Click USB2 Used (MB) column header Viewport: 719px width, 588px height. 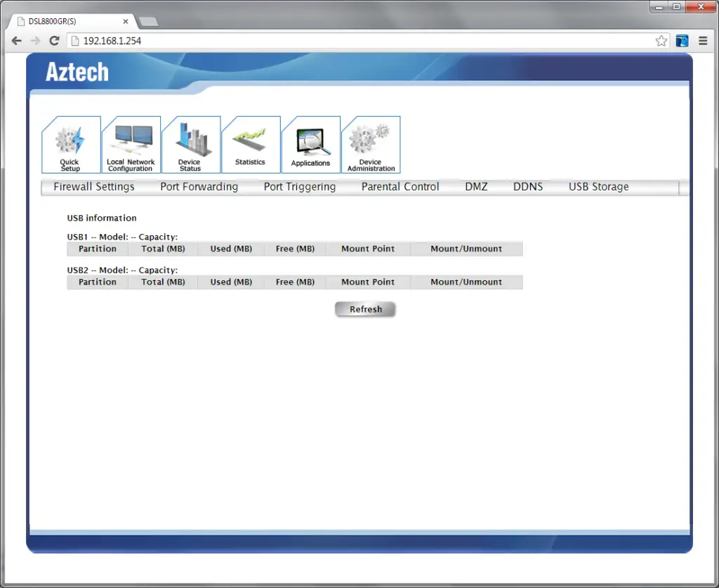231,282
